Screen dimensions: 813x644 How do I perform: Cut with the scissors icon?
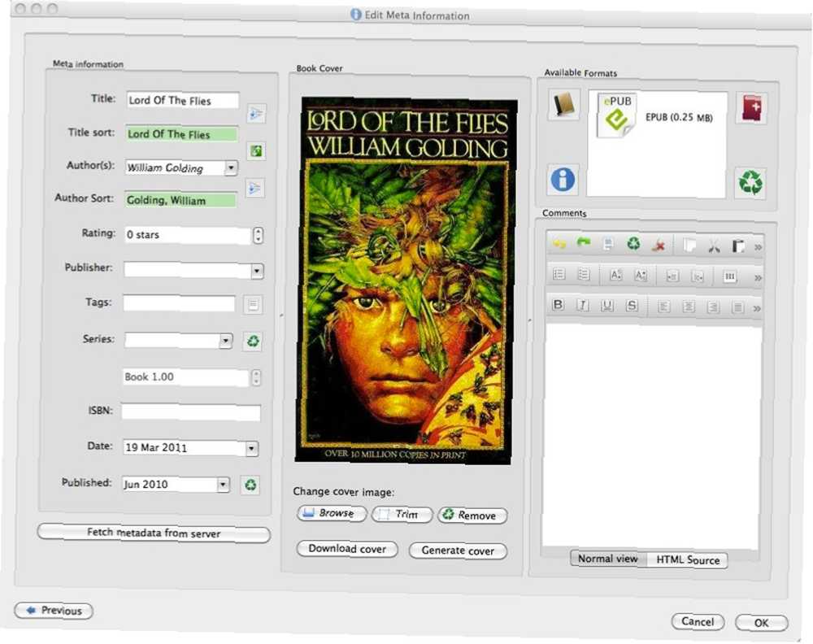[x=715, y=246]
